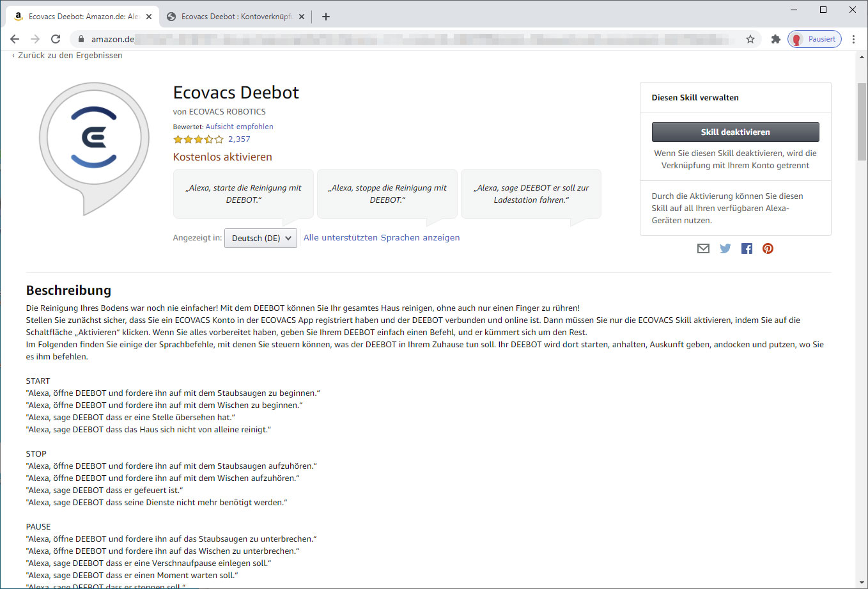Click the 'starte die Reinigung' example phrase

[x=244, y=194]
